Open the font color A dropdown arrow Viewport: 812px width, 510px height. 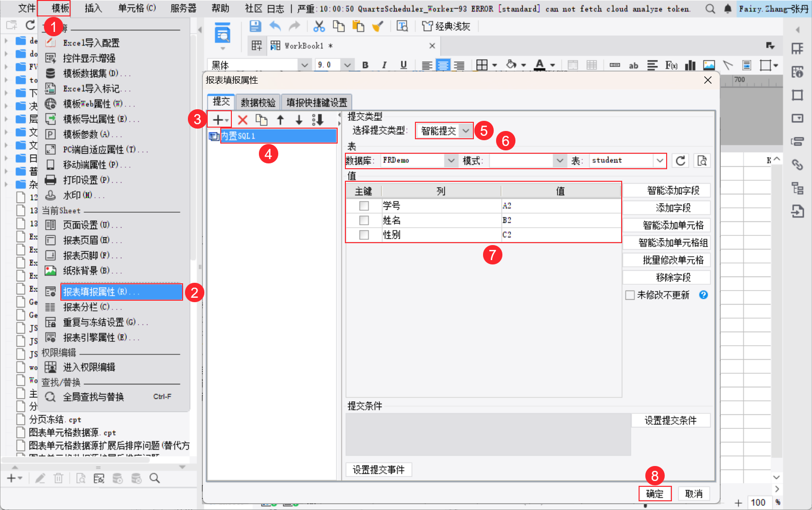click(553, 65)
